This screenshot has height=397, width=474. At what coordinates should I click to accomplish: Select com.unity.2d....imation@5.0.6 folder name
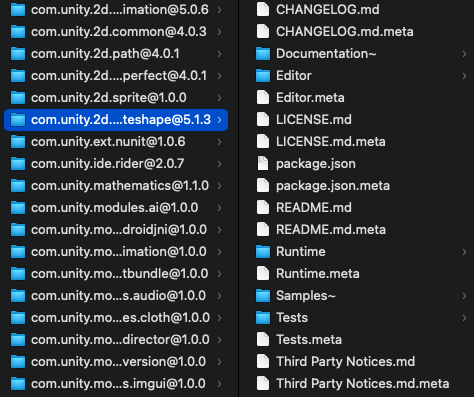pos(120,10)
